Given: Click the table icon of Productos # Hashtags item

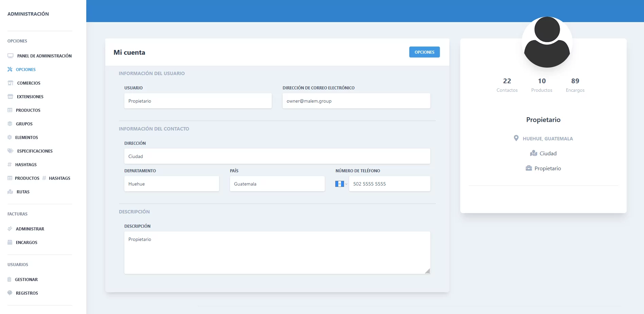Looking at the screenshot, I should coord(10,178).
